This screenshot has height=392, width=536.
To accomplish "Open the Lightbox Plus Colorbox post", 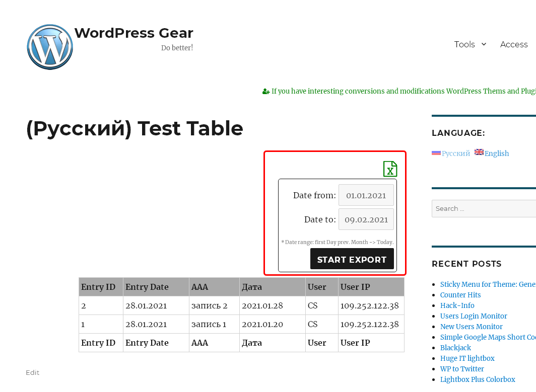I will click(478, 379).
